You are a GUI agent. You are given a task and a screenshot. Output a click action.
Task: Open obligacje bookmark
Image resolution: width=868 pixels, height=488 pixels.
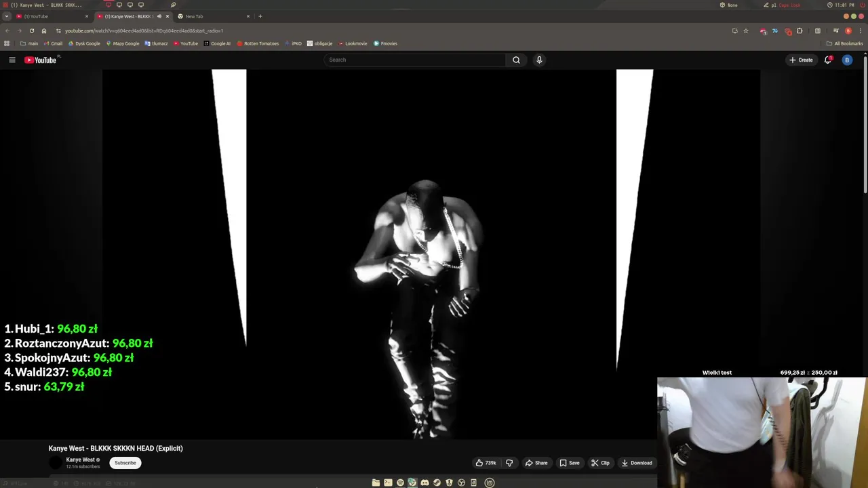point(320,43)
